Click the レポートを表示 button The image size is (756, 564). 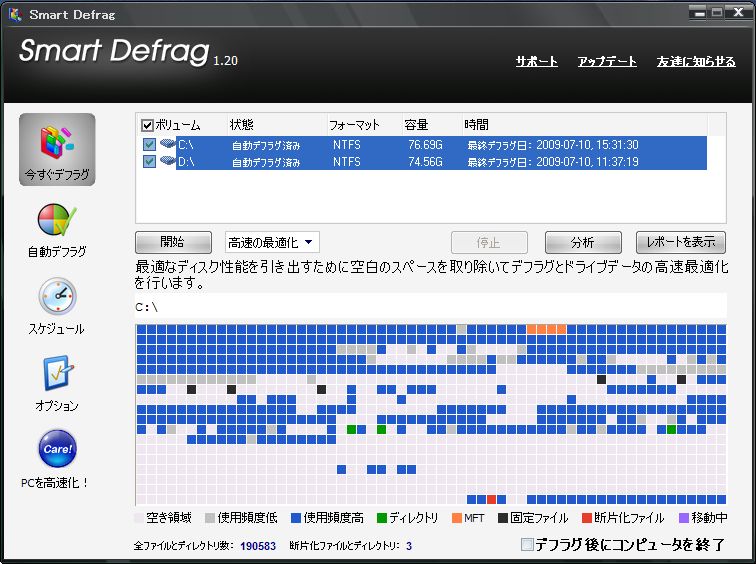(x=680, y=242)
